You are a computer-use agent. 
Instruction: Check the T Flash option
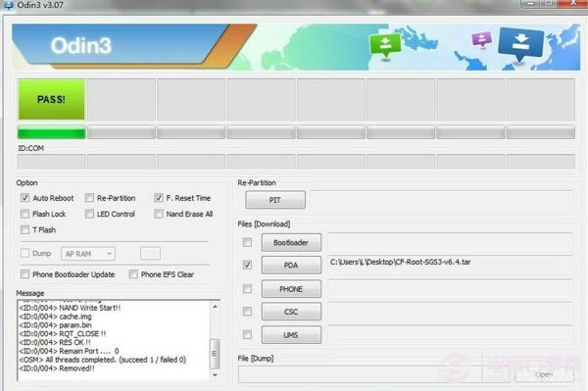point(24,229)
